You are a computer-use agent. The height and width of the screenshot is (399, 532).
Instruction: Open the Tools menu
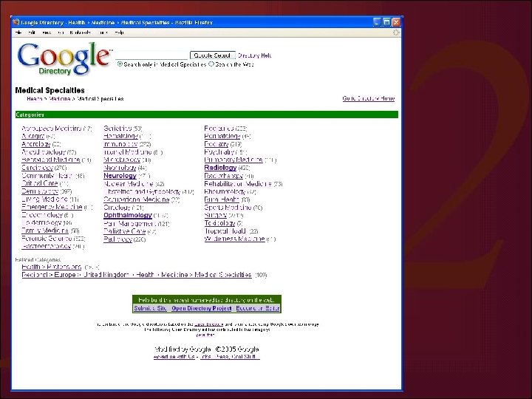tap(103, 33)
